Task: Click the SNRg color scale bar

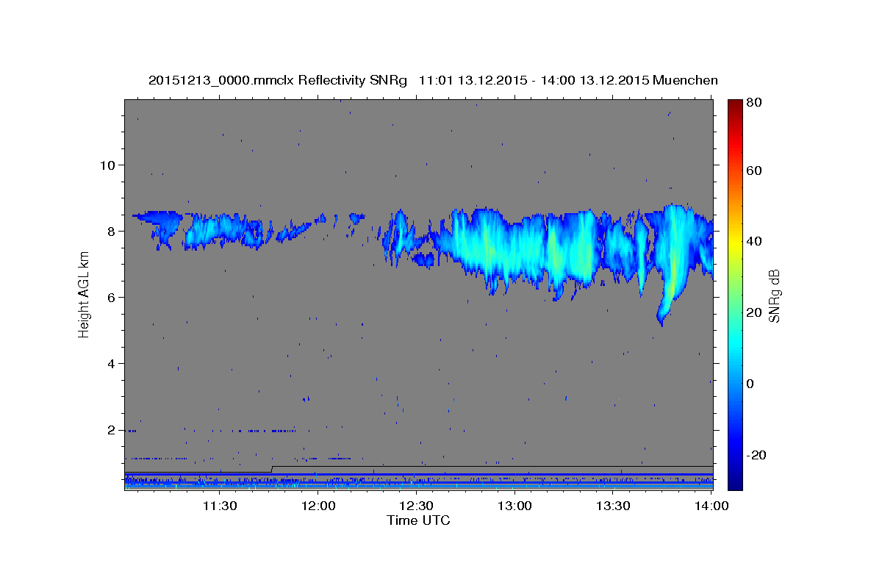Action: click(x=735, y=295)
